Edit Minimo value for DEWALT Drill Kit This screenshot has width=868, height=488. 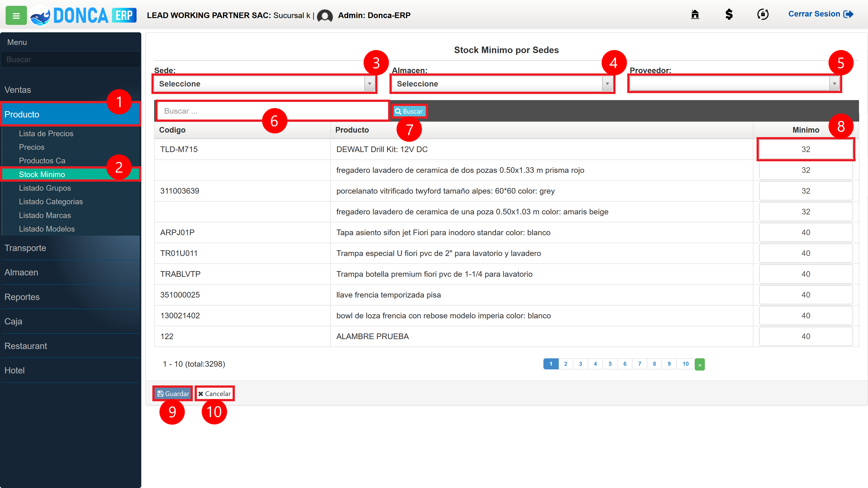(806, 150)
